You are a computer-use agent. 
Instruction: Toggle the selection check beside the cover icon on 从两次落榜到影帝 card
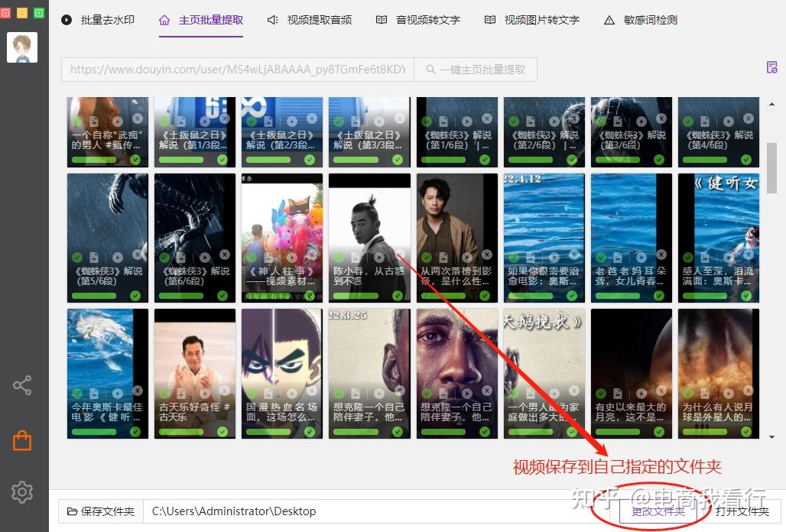click(x=427, y=258)
